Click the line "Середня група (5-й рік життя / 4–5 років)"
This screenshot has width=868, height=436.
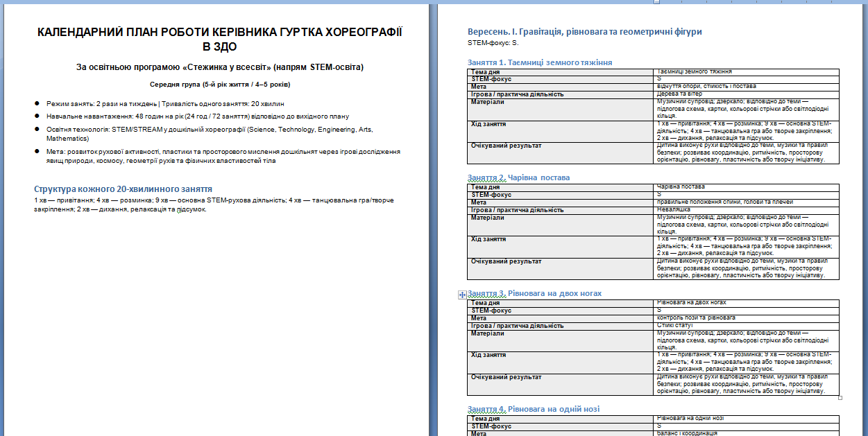(x=220, y=85)
